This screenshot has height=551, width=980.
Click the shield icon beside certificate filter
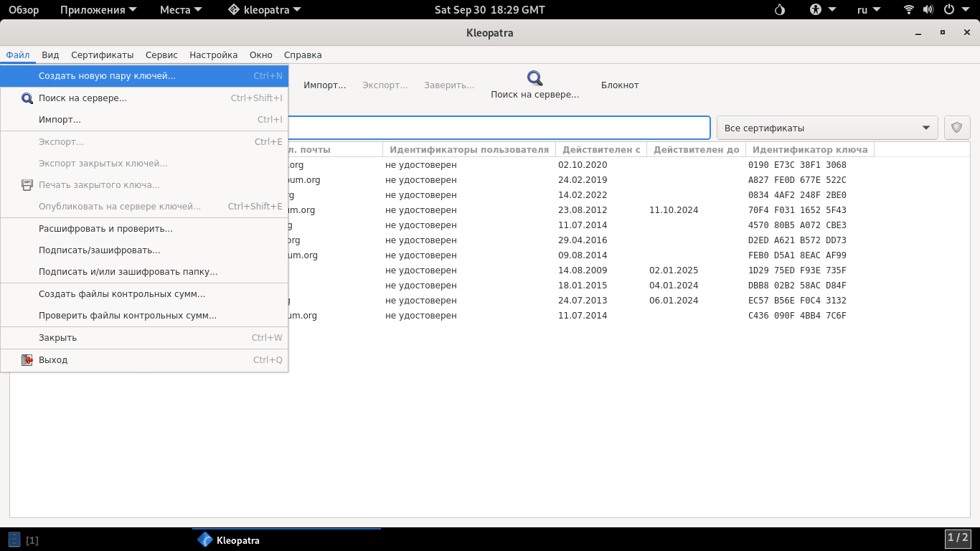[956, 128]
